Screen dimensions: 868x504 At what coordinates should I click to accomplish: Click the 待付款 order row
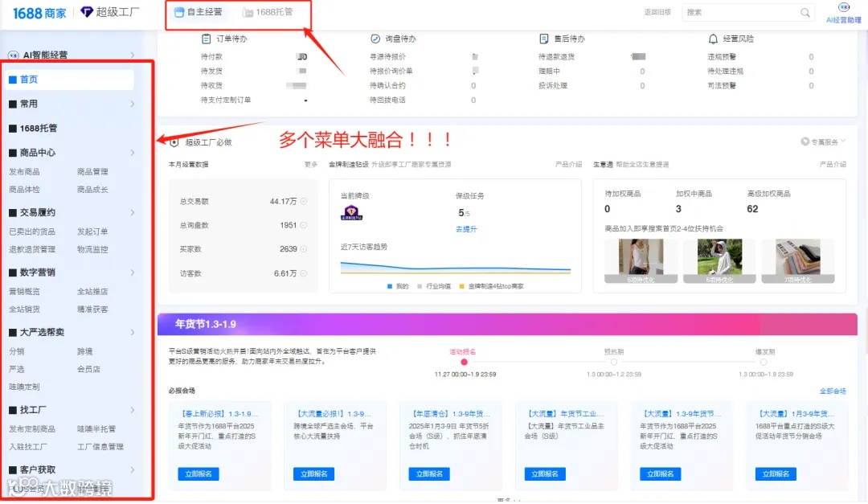coord(254,56)
